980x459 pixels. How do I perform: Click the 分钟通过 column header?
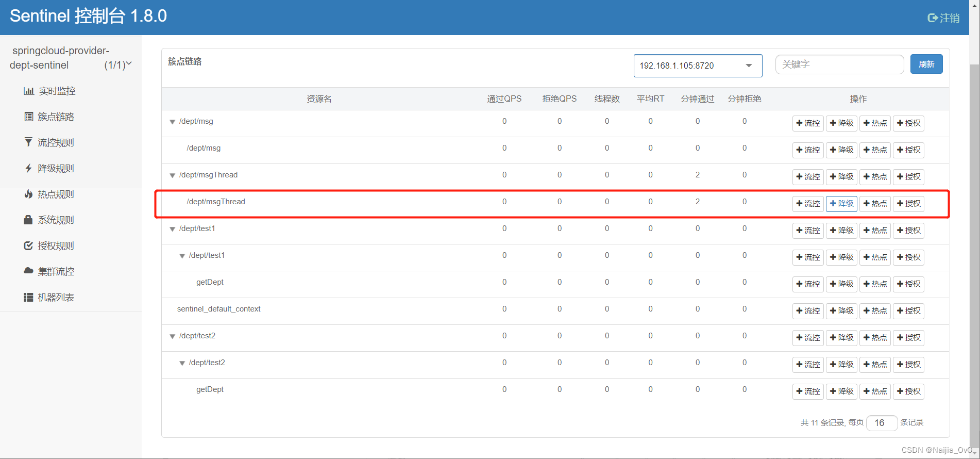pos(698,99)
